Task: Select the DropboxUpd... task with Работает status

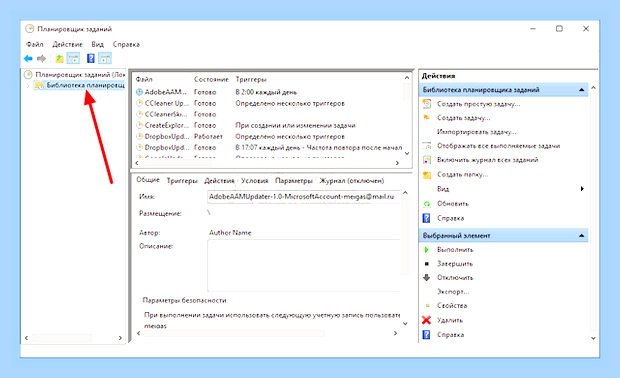Action: click(269, 136)
